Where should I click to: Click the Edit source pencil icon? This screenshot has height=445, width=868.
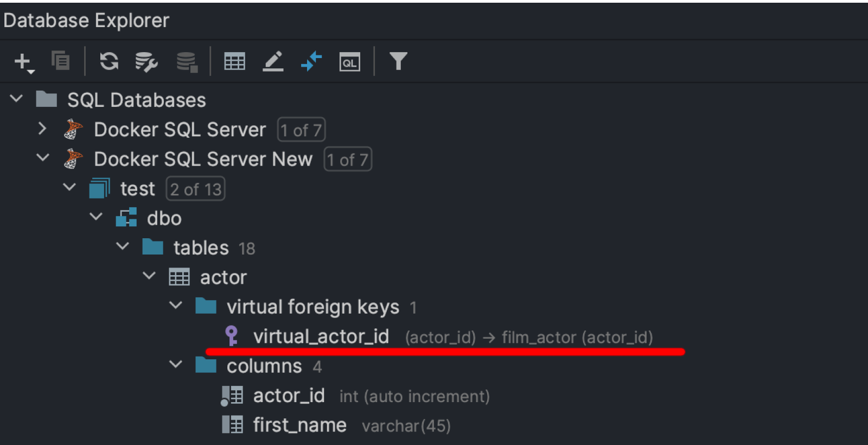(x=273, y=61)
